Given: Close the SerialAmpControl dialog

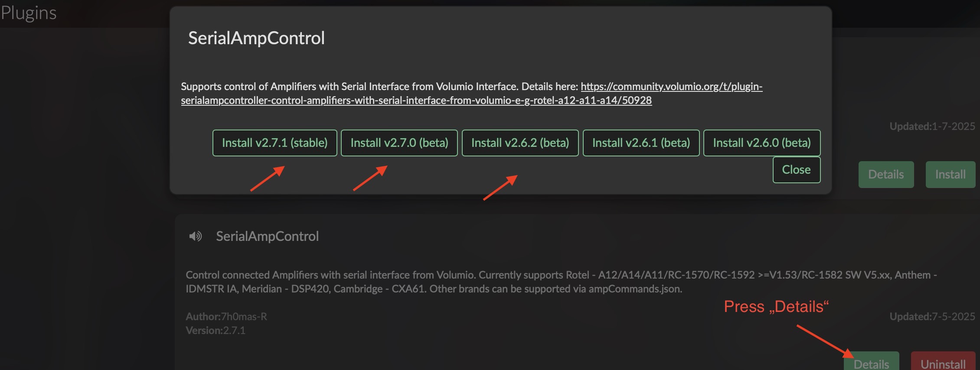Looking at the screenshot, I should pos(797,170).
